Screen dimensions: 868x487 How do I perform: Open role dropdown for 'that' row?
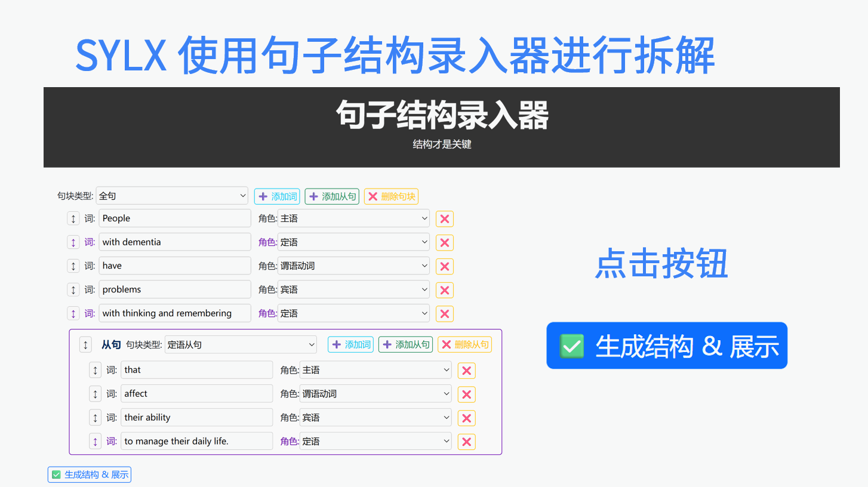click(x=375, y=370)
